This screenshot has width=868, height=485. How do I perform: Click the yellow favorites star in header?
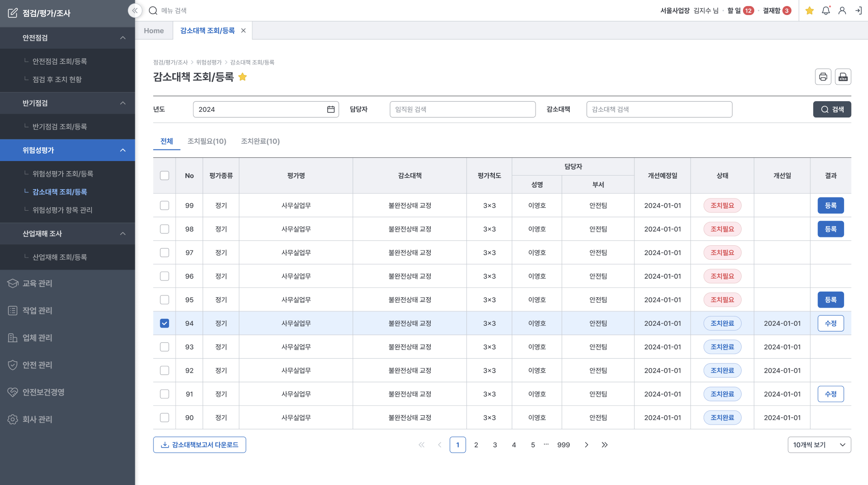(x=809, y=10)
